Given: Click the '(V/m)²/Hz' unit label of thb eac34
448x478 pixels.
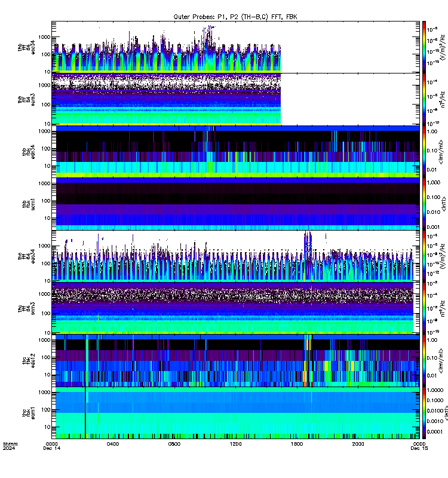Looking at the screenshot, I should pyautogui.click(x=443, y=47).
